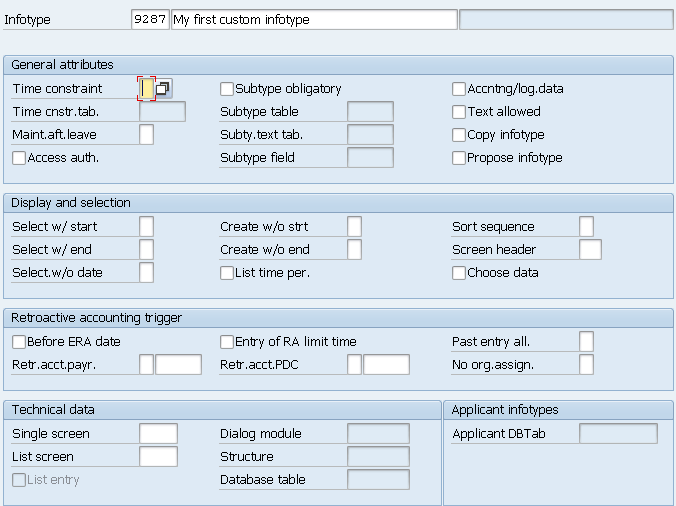Click the Sort sequence label
The width and height of the screenshot is (676, 506).
coord(493,227)
